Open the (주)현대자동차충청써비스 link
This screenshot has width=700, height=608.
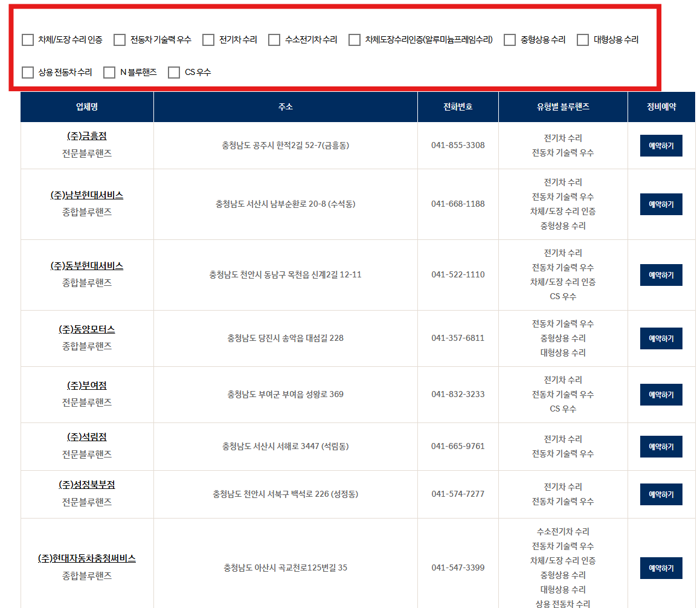click(87, 558)
